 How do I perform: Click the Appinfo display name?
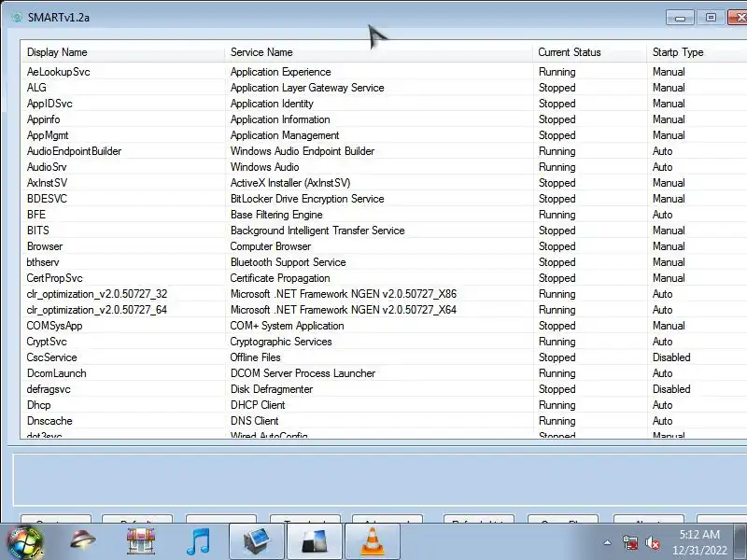[x=43, y=119]
